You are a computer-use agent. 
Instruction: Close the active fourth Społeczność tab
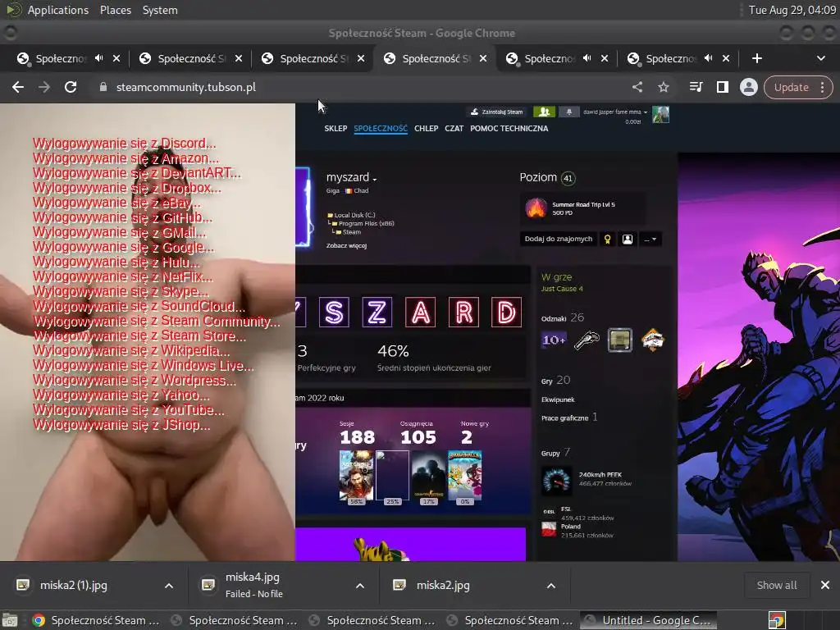point(482,58)
